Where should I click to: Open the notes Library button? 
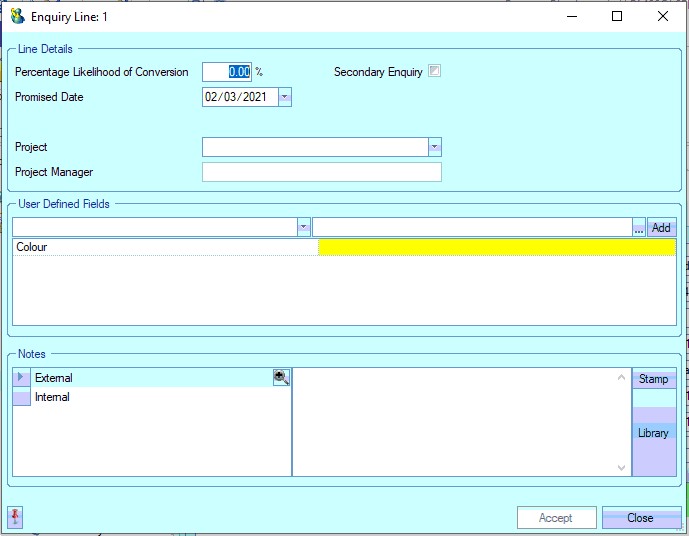tap(654, 433)
